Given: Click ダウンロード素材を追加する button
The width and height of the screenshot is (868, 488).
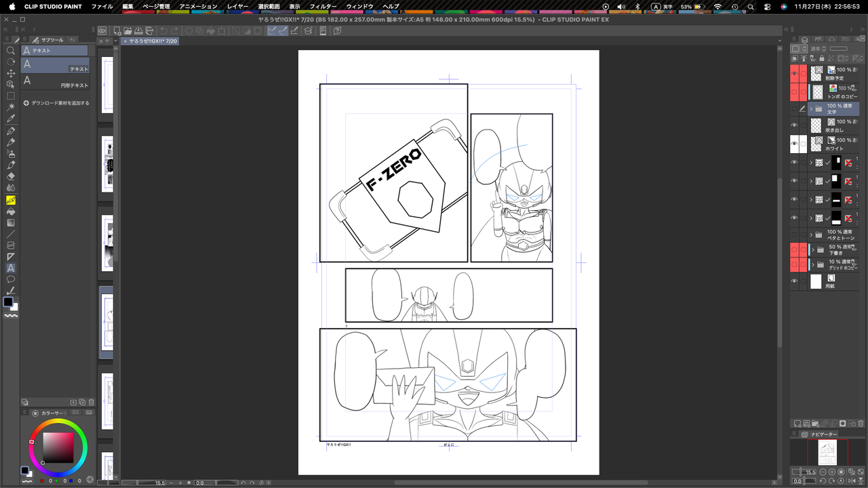Looking at the screenshot, I should click(x=56, y=103).
